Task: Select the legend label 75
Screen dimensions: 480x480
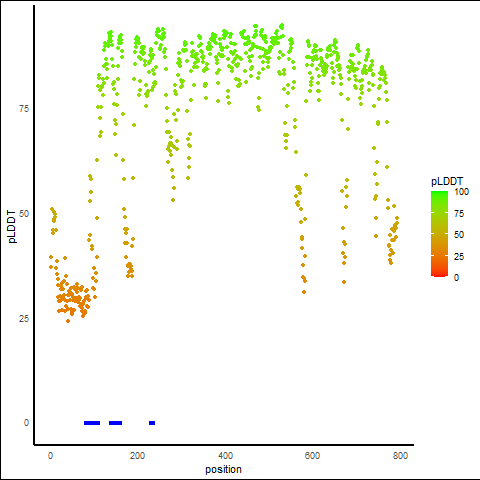Action: click(x=459, y=214)
